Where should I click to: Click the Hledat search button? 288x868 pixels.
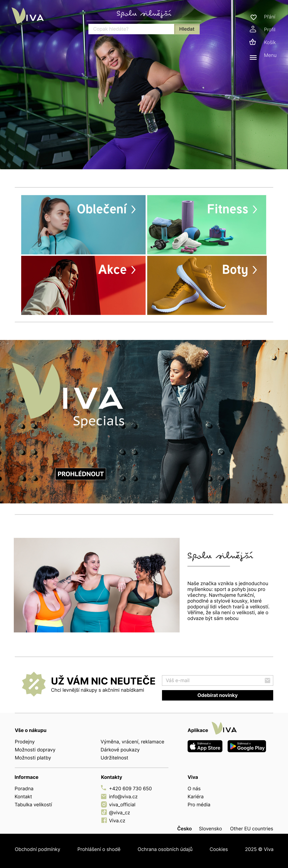187,29
